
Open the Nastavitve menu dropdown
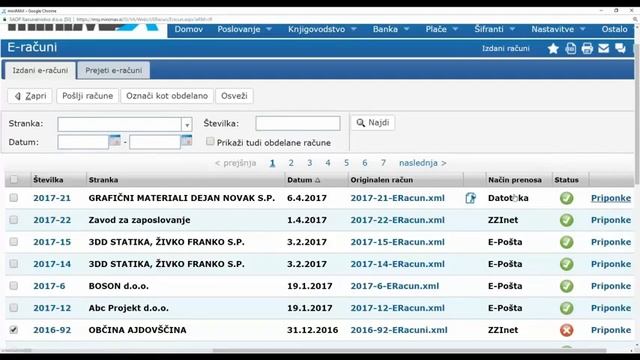coord(558,29)
